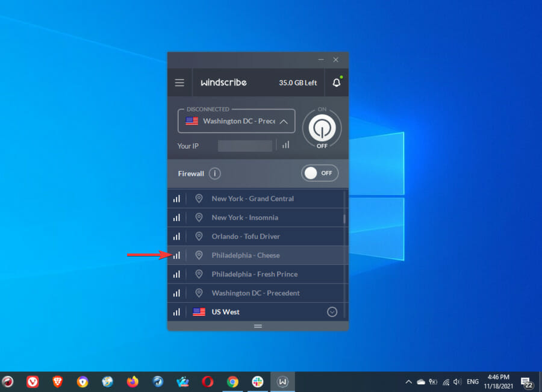
Task: Click the resize handle below server list
Action: [258, 326]
